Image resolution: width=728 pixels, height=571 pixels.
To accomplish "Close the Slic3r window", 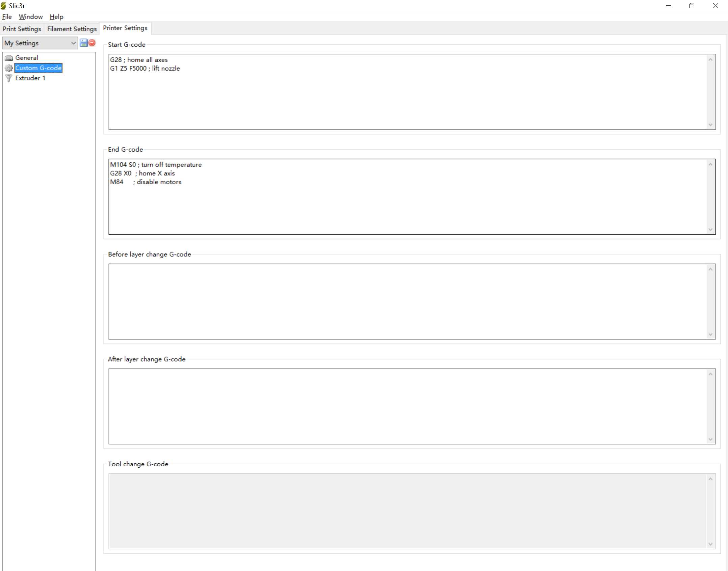I will pyautogui.click(x=716, y=6).
